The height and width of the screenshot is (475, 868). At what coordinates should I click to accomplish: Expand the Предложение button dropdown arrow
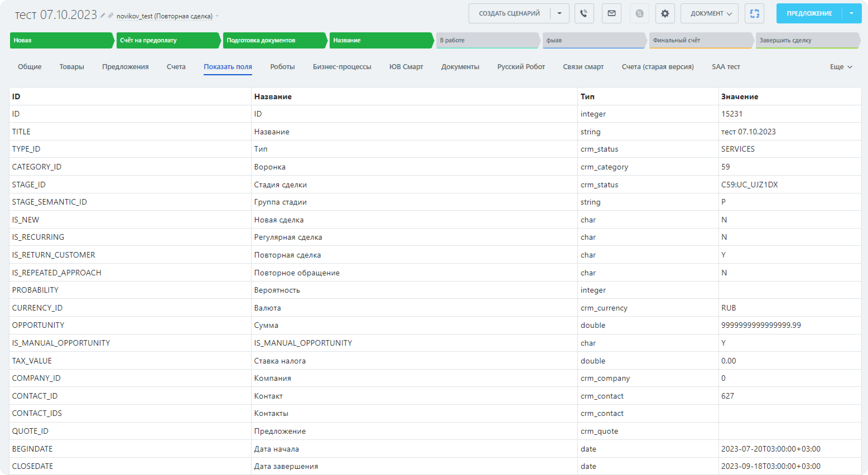pos(851,13)
